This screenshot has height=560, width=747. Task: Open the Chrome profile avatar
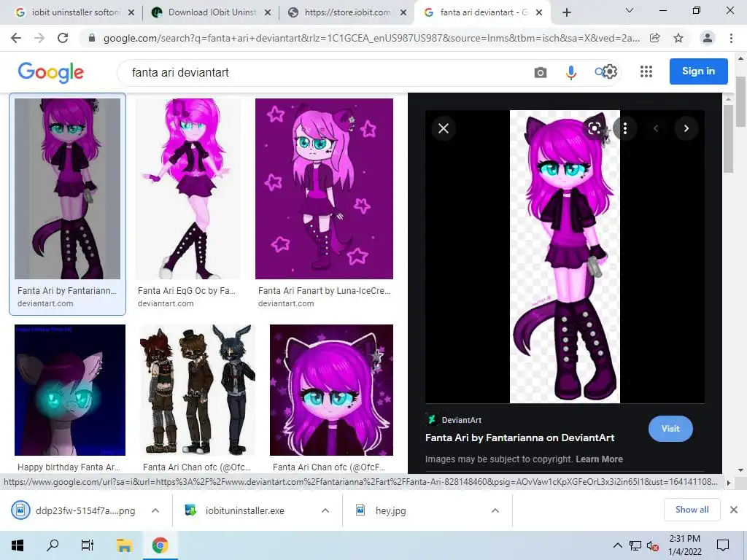(x=708, y=38)
